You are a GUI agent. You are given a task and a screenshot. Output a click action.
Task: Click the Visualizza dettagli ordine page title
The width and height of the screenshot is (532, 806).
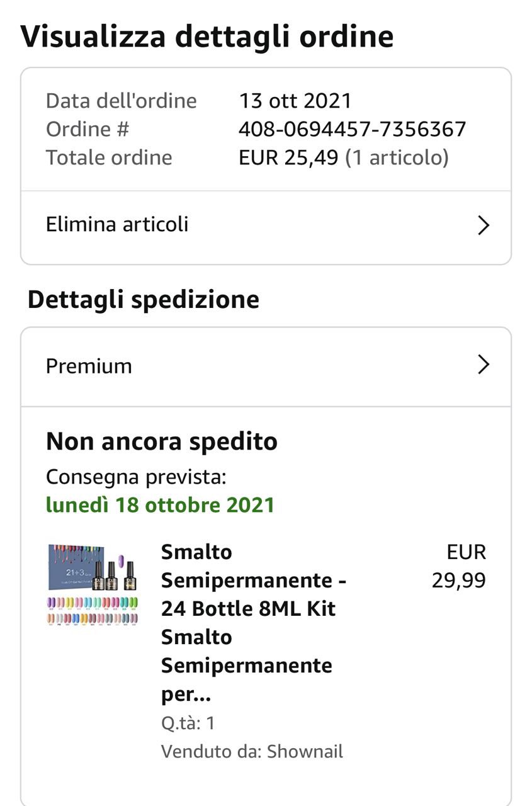point(207,37)
